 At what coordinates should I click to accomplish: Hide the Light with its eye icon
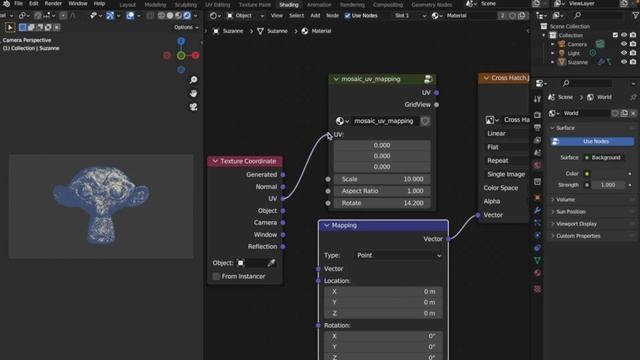point(624,53)
